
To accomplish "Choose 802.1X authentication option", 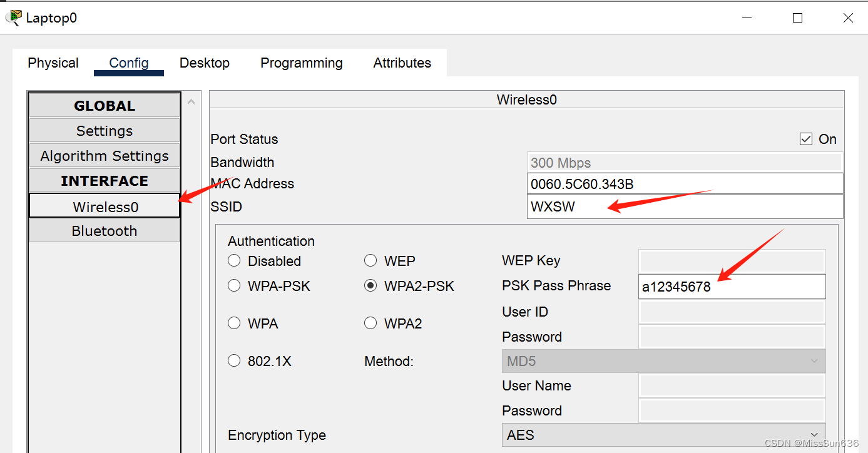I will tap(234, 360).
